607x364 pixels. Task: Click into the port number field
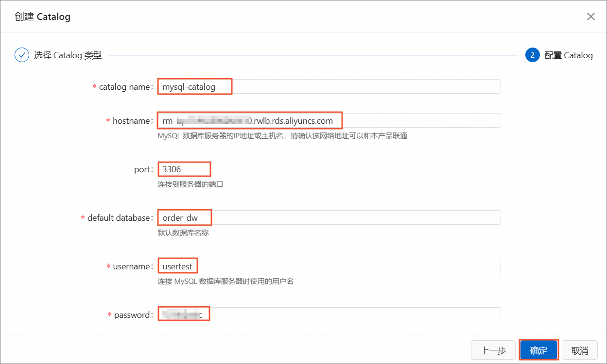185,169
